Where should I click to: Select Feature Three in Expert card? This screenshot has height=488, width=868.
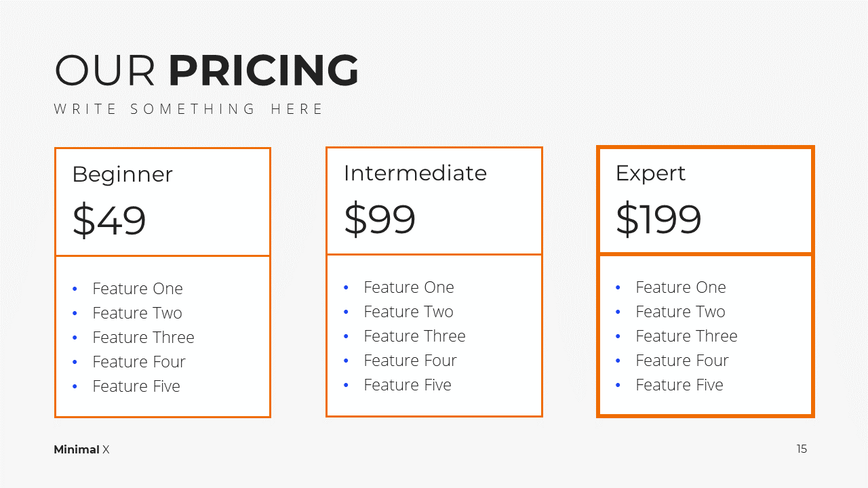click(x=686, y=336)
